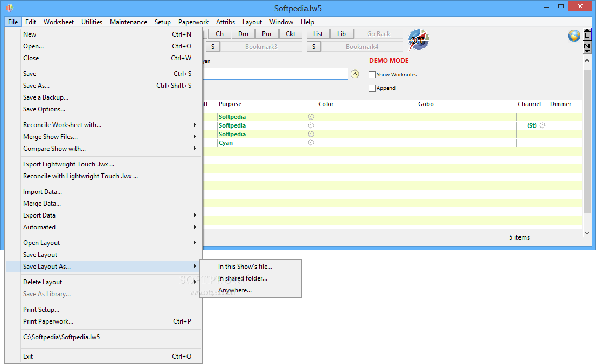Open the Paperwork menu
Viewport: 596px width, 364px height.
(x=193, y=22)
